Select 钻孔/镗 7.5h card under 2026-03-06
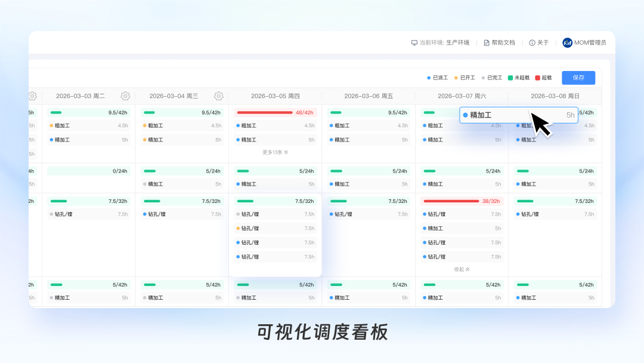Screen dimensions: 644x363 [x=369, y=214]
